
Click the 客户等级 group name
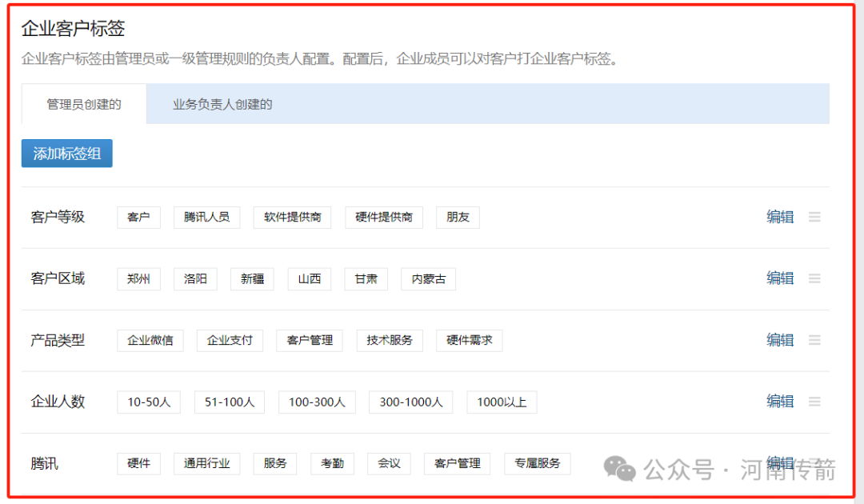click(58, 217)
